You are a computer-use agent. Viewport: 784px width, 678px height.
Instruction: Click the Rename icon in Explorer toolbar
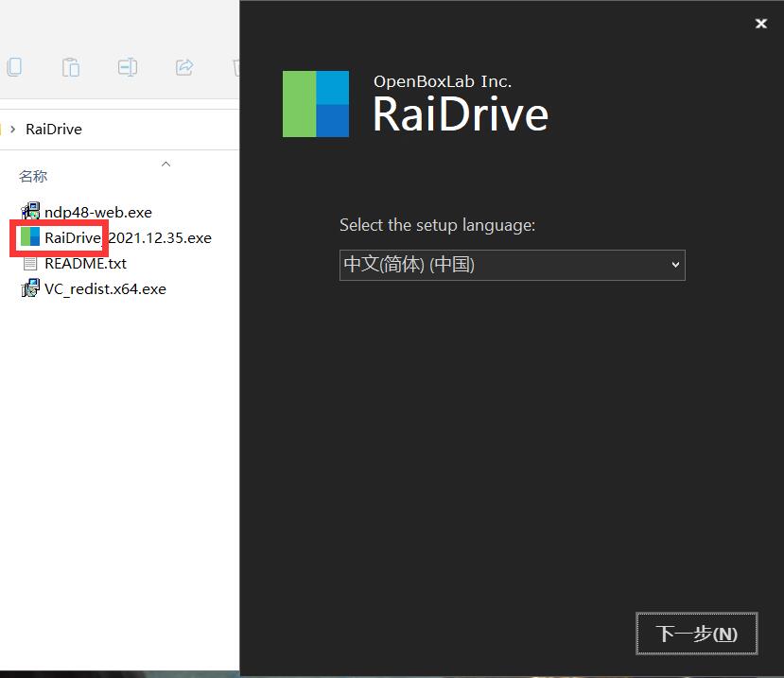128,67
